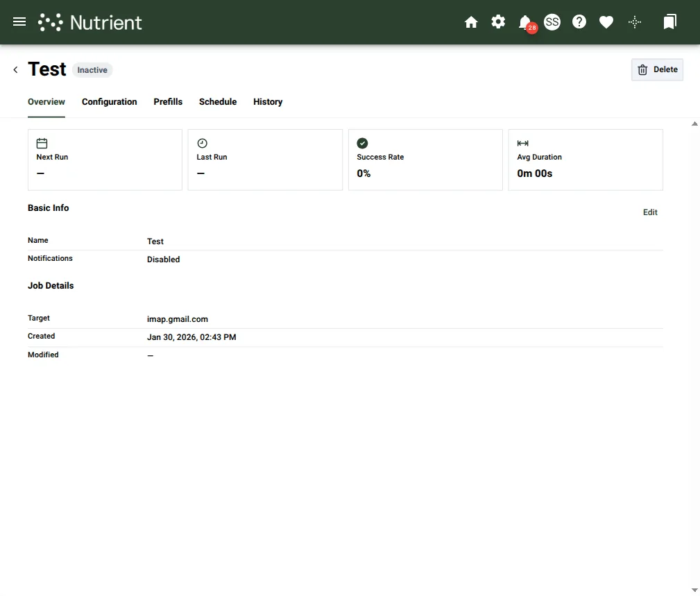Click the 'Avg Duration' label

point(539,157)
